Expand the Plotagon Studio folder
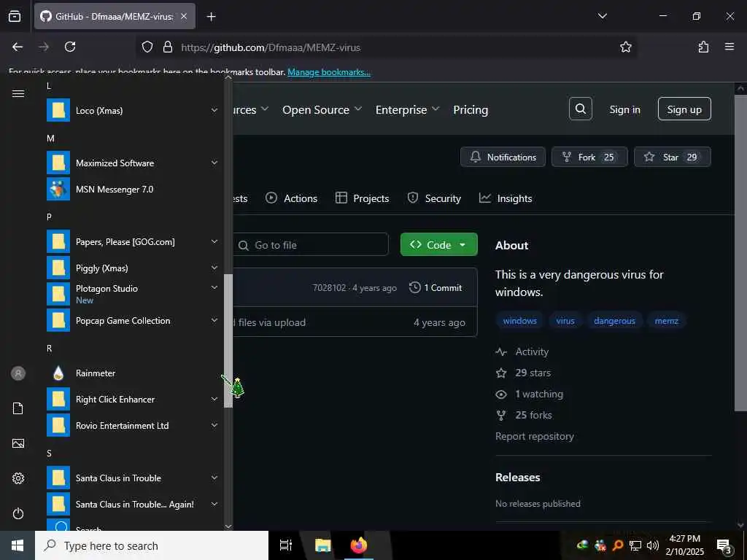Screen dimensions: 747x560 [x=214, y=287]
